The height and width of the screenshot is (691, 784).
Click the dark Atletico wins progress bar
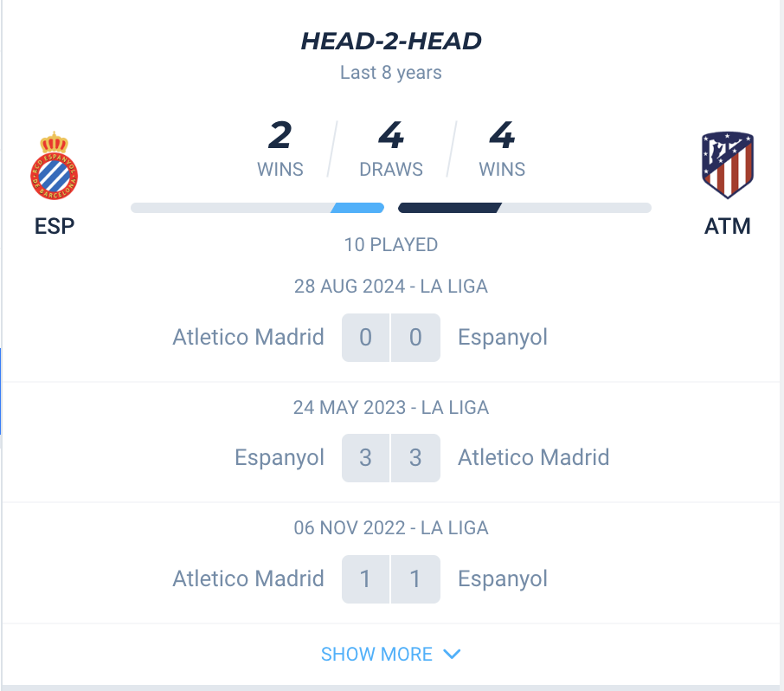(x=449, y=208)
